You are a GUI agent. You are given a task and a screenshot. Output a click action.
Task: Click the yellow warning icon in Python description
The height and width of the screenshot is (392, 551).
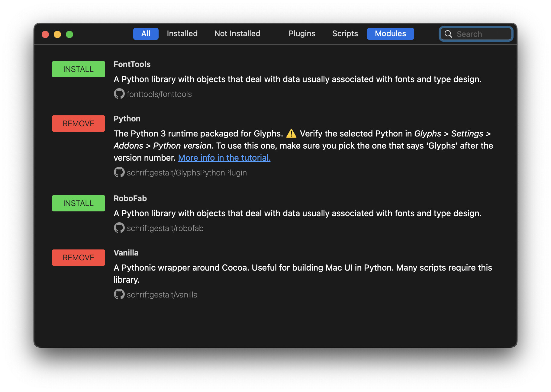point(291,133)
